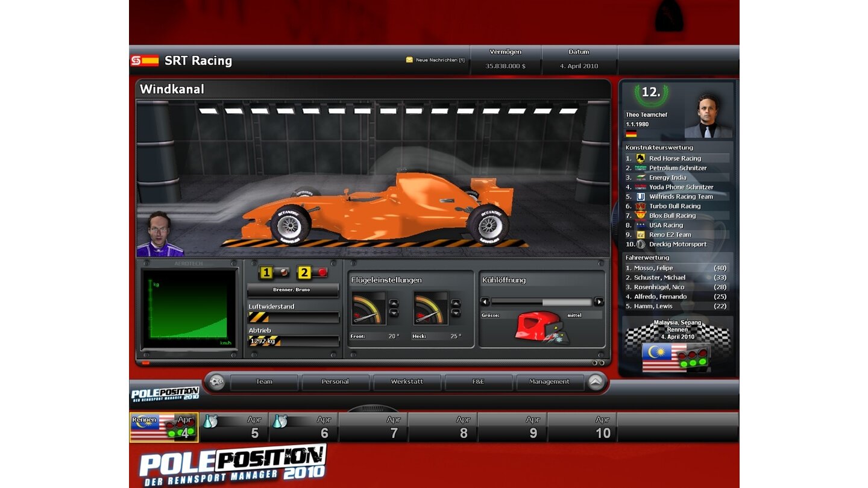Decrease rear wing (Heck) angle down arrow
Screen dimensions: 868x488
[x=456, y=313]
